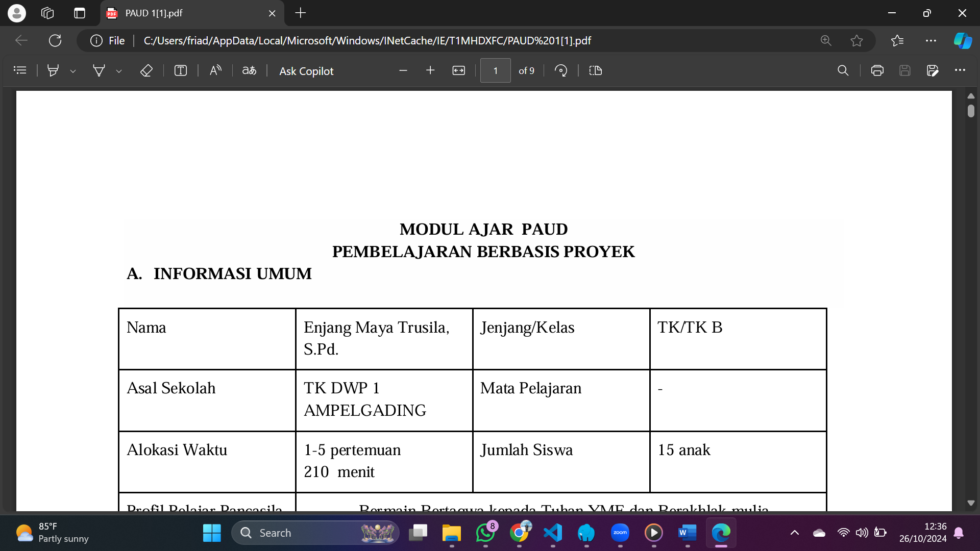980x551 pixels.
Task: Show hidden system tray icons
Action: (x=795, y=533)
